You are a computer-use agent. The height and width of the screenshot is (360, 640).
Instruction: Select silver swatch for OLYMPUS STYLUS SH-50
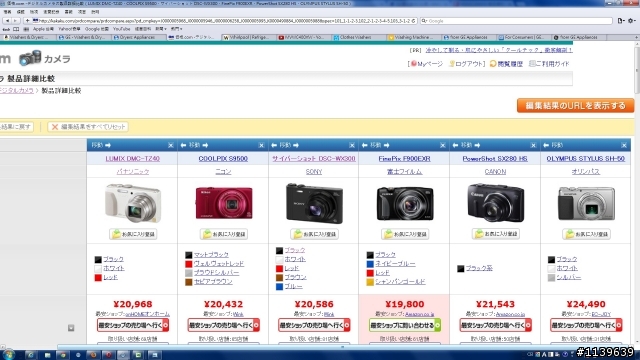click(551, 278)
